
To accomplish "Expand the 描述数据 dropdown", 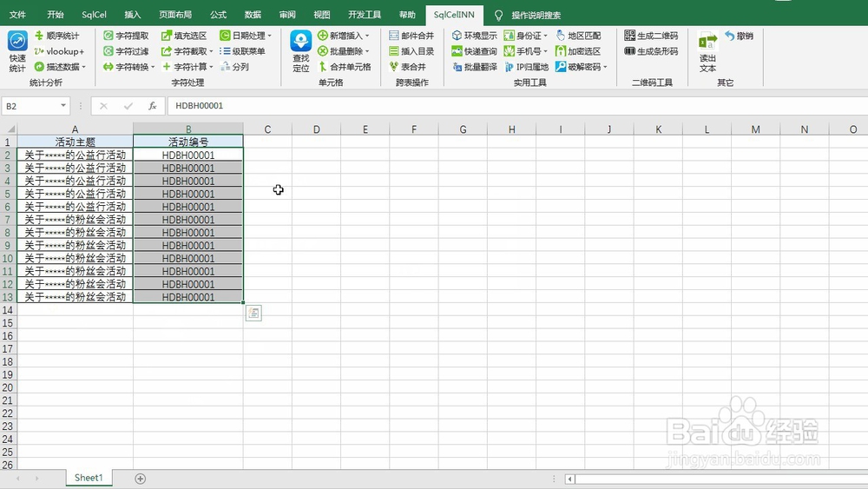I will tap(83, 67).
